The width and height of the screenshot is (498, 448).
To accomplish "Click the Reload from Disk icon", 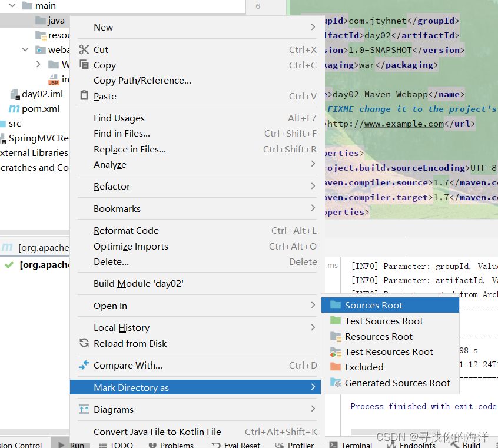I will pyautogui.click(x=84, y=343).
